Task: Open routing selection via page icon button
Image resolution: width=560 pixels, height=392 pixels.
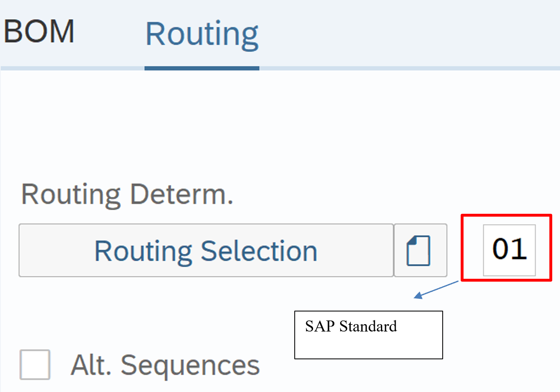Action: coord(420,251)
